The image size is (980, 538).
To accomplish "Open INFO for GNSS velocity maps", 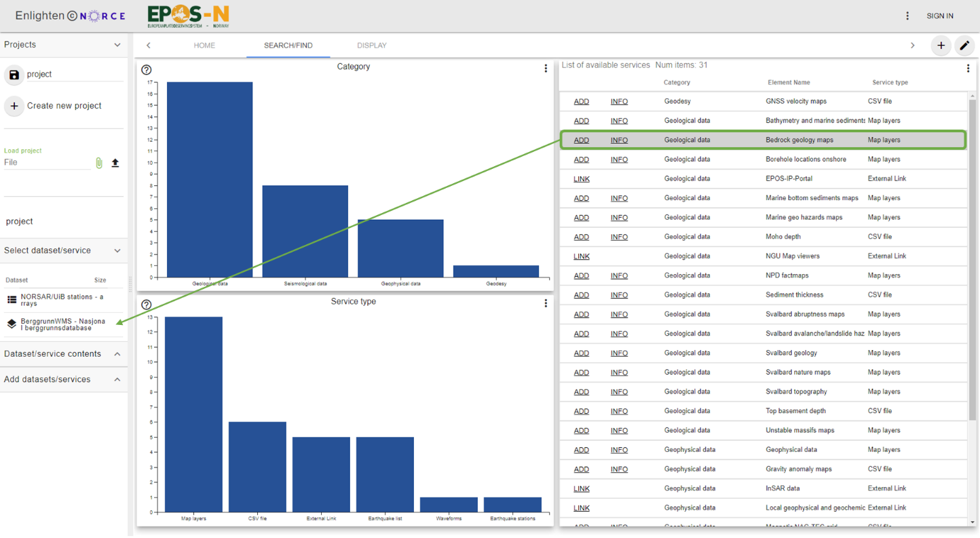I will coord(619,102).
